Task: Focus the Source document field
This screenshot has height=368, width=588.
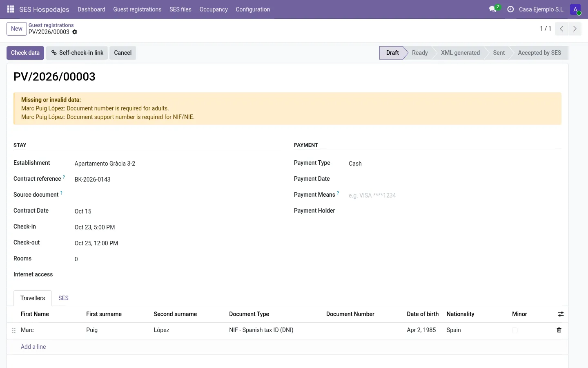Action: pyautogui.click(x=177, y=195)
